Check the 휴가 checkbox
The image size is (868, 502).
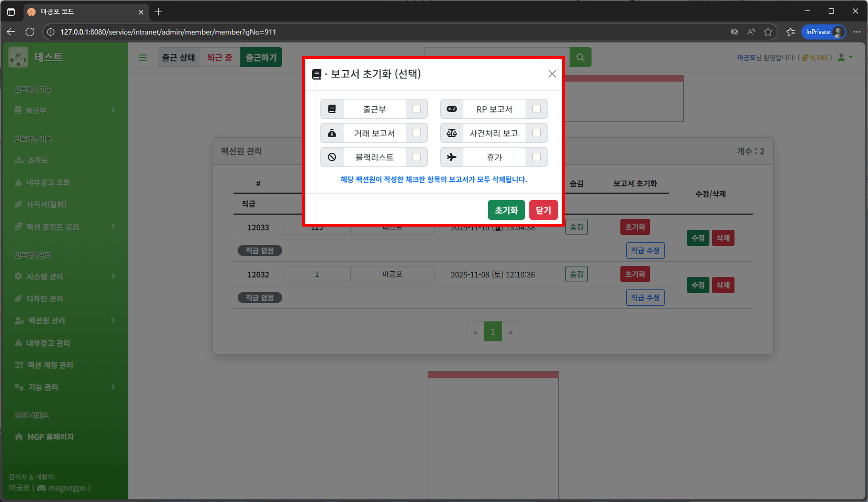pyautogui.click(x=536, y=157)
